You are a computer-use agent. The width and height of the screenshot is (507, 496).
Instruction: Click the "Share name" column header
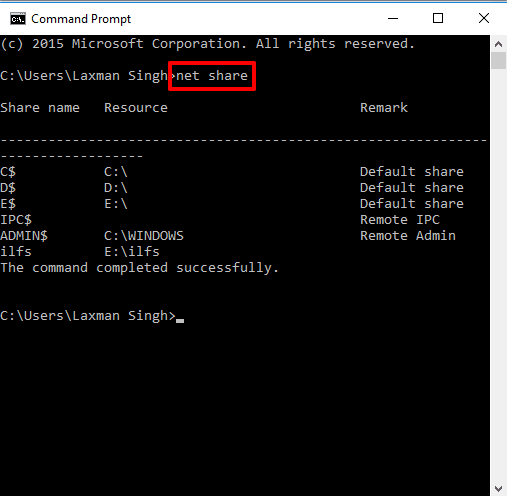40,108
